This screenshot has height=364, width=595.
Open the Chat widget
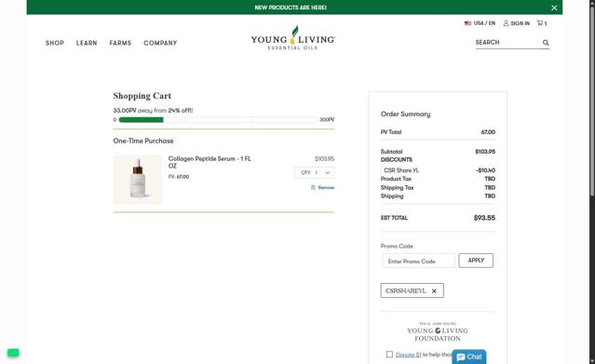coord(469,357)
